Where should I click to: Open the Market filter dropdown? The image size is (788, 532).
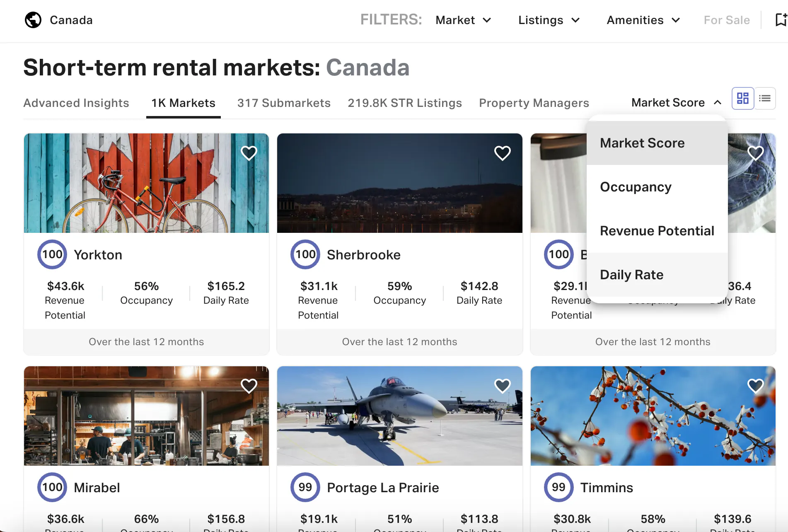pos(463,20)
